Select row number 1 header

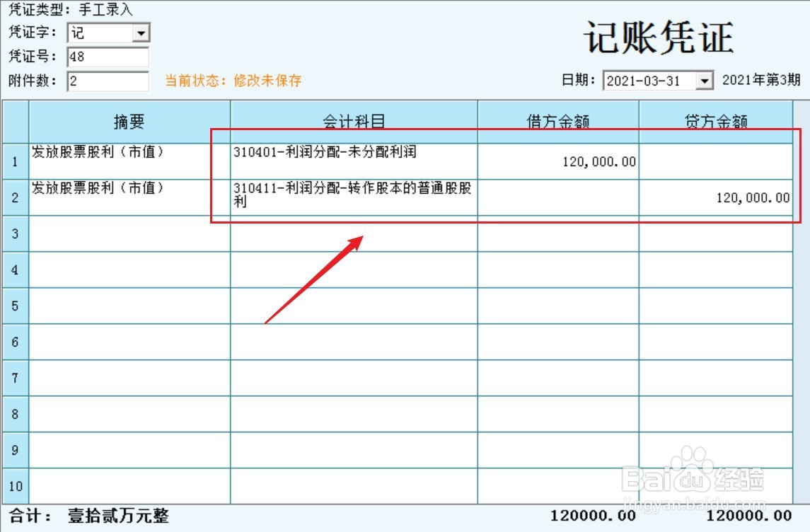[x=16, y=162]
